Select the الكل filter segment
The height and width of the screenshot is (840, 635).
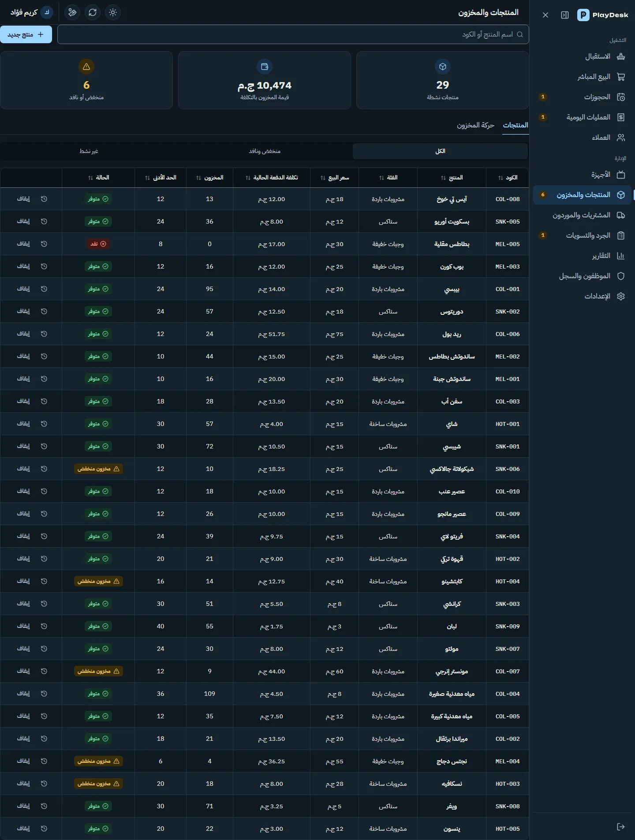point(440,151)
